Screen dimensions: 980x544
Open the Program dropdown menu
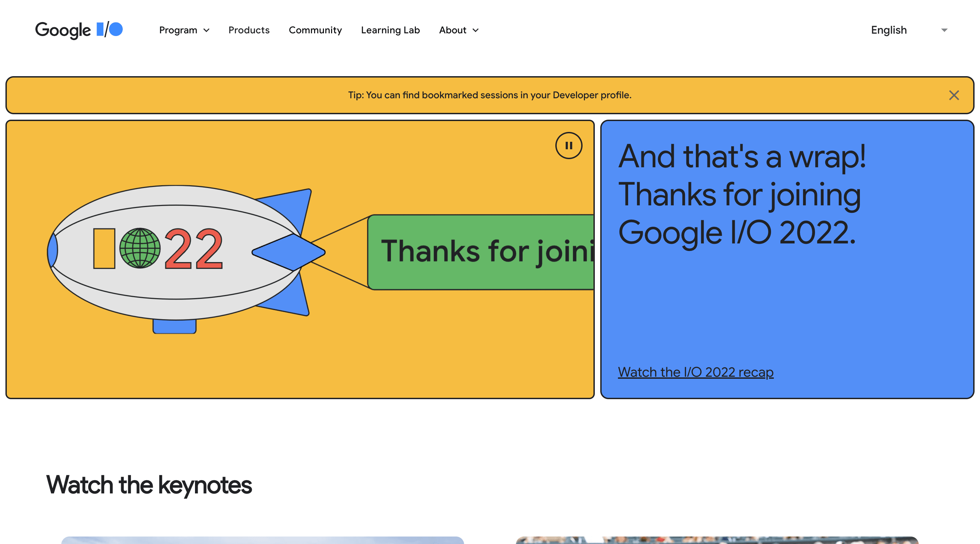[x=178, y=30]
